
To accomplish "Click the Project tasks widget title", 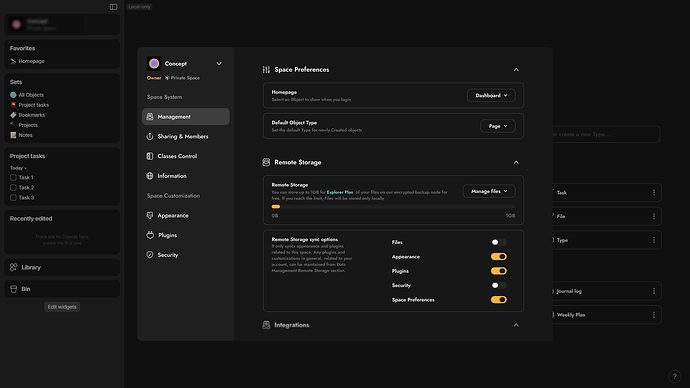I will pos(27,156).
